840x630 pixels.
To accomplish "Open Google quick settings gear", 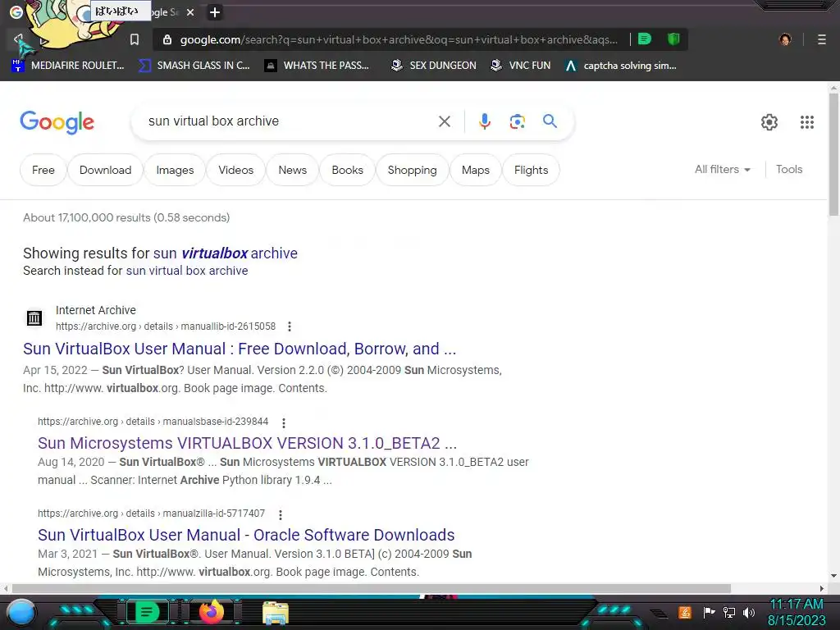I will (x=769, y=122).
